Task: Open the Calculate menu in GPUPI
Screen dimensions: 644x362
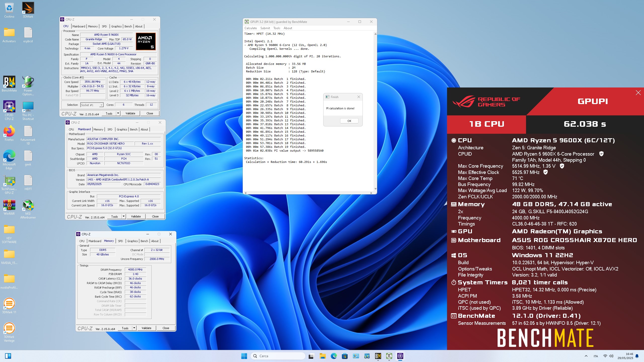Action: (251, 28)
